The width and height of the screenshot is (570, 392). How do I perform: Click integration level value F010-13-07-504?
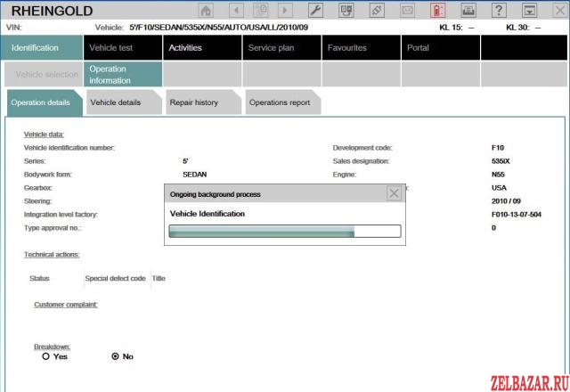click(x=517, y=215)
